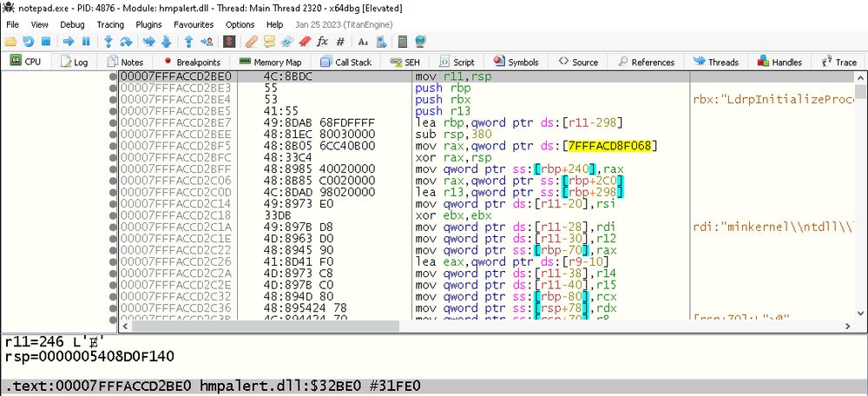Open the File menu
The height and width of the screenshot is (396, 868).
pyautogui.click(x=12, y=24)
